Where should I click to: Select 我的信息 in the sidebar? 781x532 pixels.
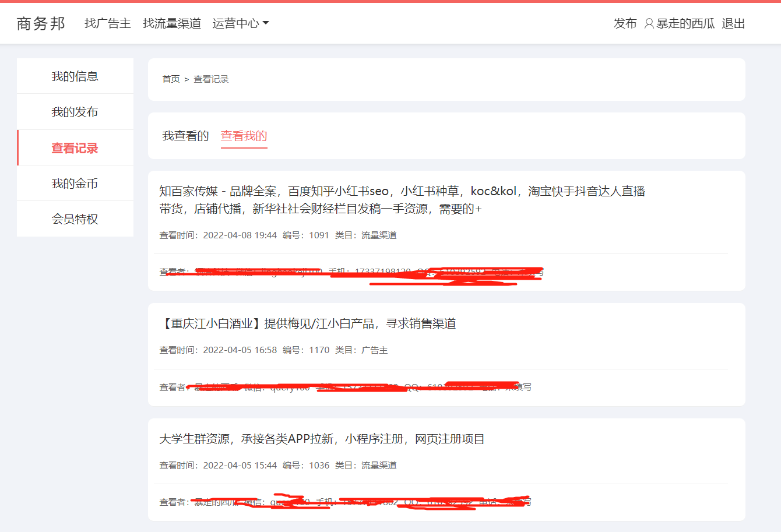(75, 76)
